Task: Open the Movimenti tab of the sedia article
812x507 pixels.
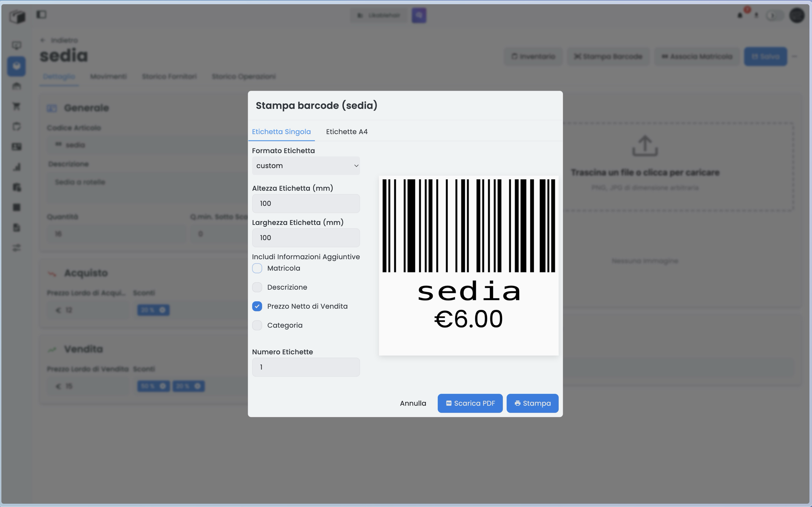Action: point(108,76)
